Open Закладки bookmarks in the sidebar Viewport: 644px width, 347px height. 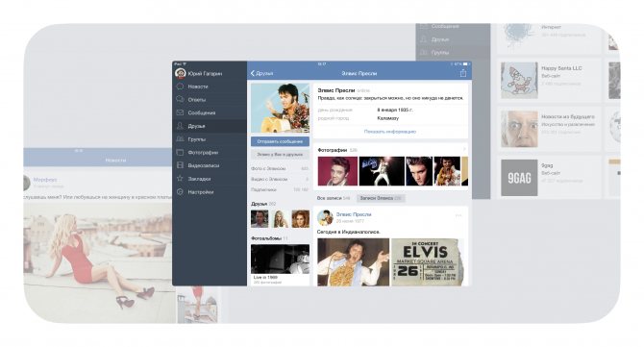(x=210, y=179)
